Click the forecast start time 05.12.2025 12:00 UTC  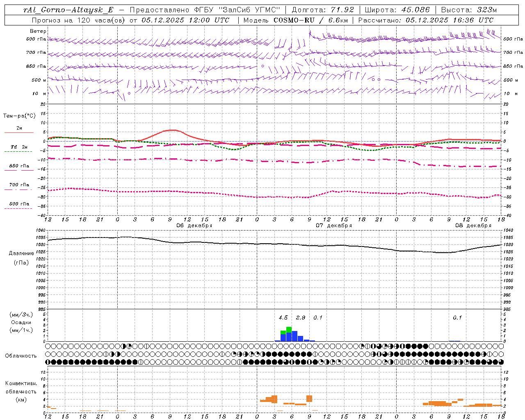pos(185,20)
